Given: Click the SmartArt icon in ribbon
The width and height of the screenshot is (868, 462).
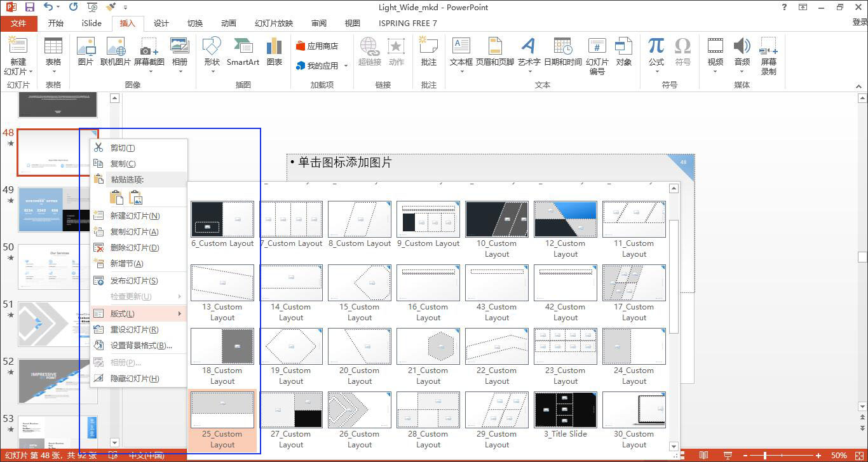Looking at the screenshot, I should coord(243,47).
